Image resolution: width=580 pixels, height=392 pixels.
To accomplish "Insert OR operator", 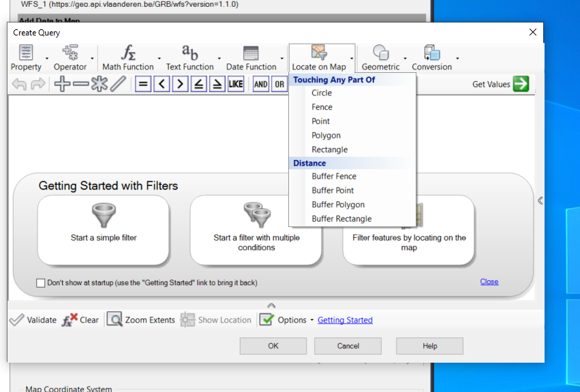I will point(279,84).
